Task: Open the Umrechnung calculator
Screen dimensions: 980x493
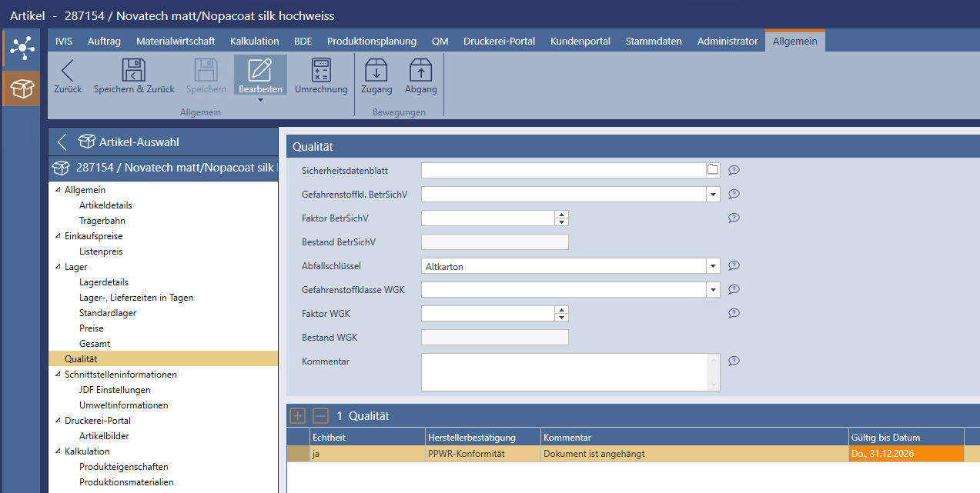Action: pos(321,70)
